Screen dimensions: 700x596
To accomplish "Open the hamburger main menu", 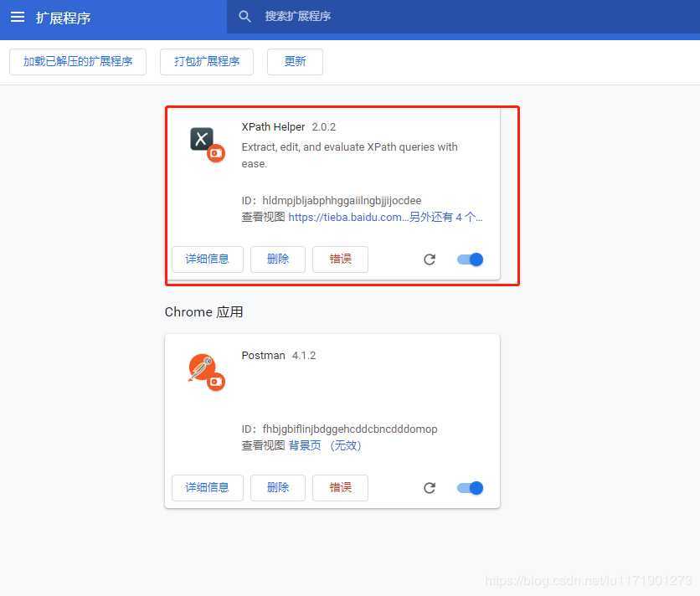I will coord(18,17).
